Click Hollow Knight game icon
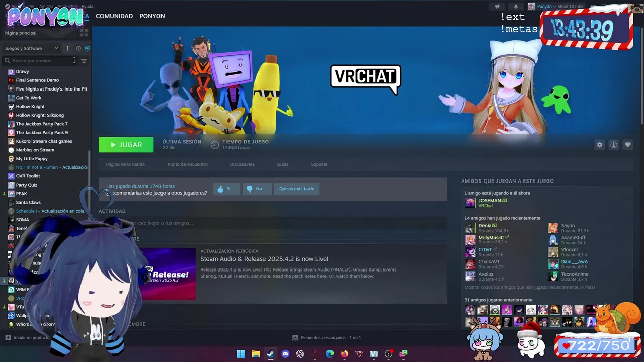The height and width of the screenshot is (362, 644). pos(11,107)
